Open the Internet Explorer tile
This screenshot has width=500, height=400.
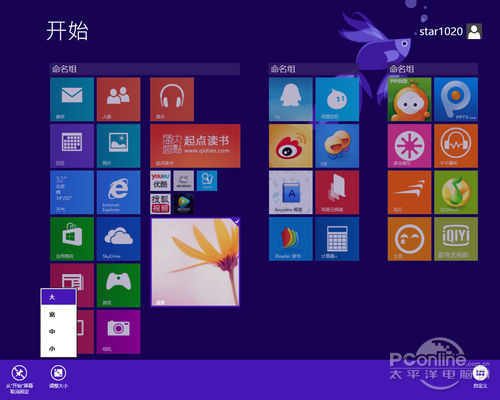(x=118, y=192)
